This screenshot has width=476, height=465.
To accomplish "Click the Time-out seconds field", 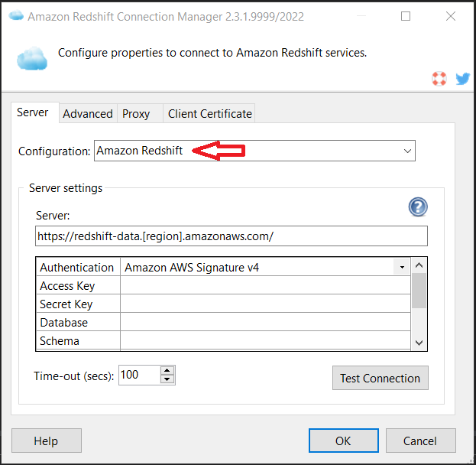I will [x=139, y=375].
